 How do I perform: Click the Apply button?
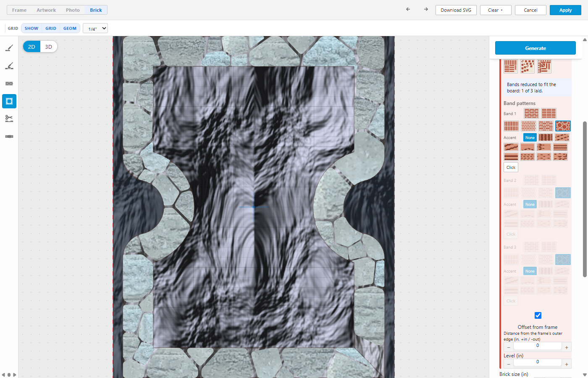(x=565, y=10)
